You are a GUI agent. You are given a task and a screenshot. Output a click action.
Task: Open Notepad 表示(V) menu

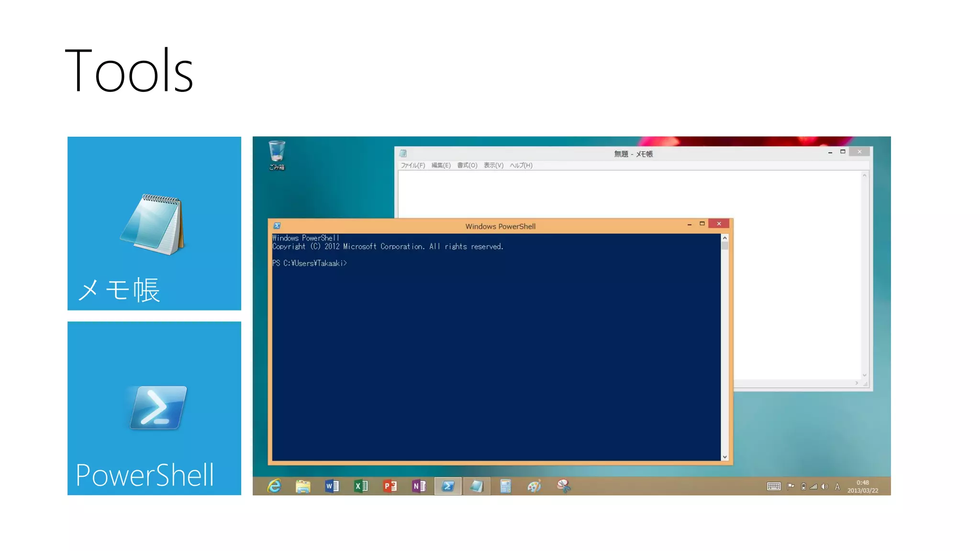pyautogui.click(x=493, y=165)
